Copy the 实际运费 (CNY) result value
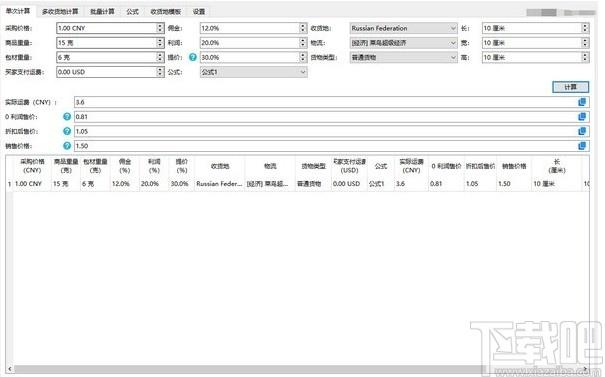Screen dimensions: 605x377 point(582,102)
